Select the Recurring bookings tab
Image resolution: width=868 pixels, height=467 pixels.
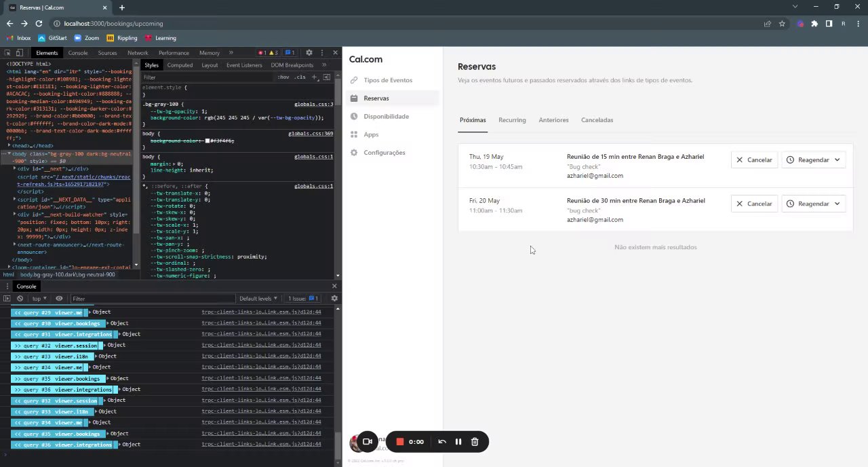(512, 119)
